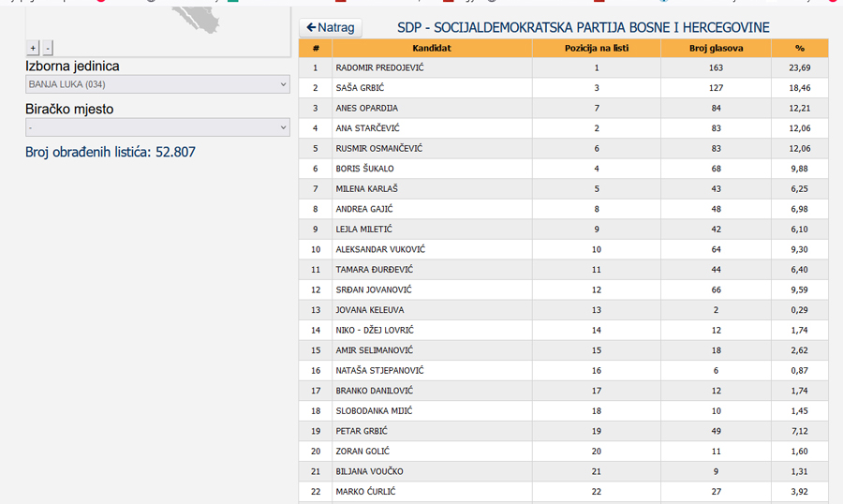
Task: Select candidate PETAR GRBIĆ
Action: point(362,431)
